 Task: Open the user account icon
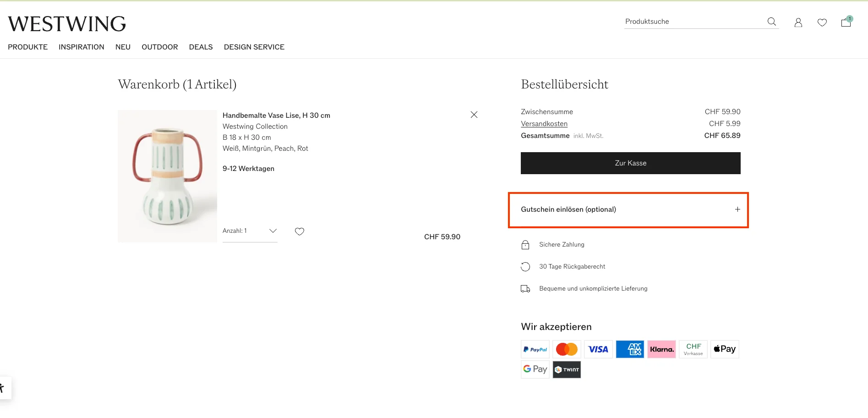tap(798, 22)
